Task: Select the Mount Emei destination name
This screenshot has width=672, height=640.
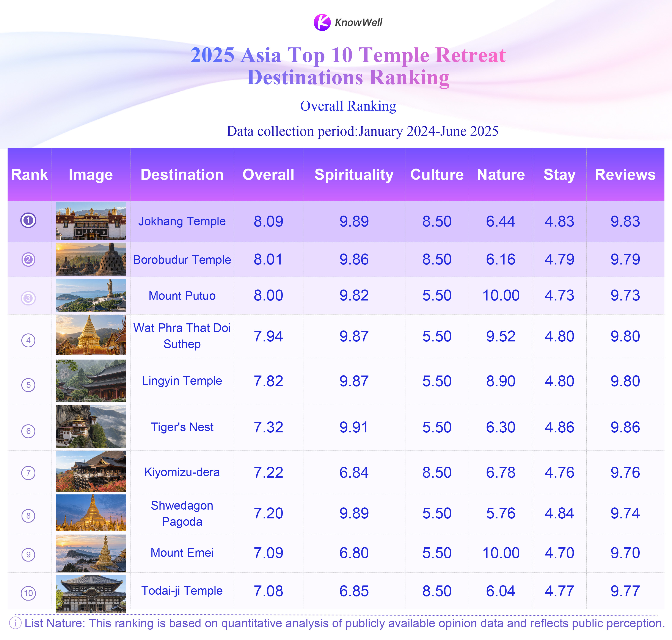Action: (182, 553)
